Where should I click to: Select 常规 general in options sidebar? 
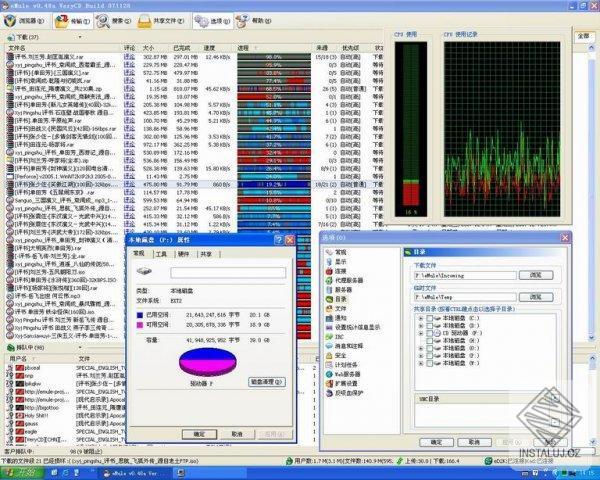(336, 252)
